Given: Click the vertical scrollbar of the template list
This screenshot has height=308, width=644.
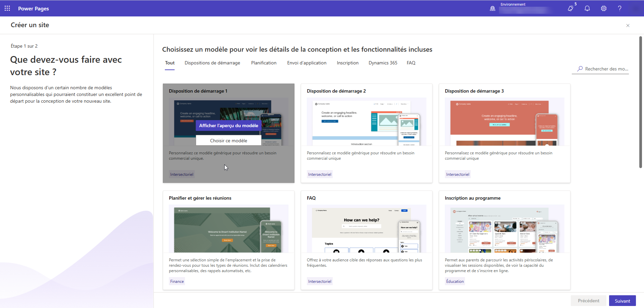Looking at the screenshot, I should (640, 101).
